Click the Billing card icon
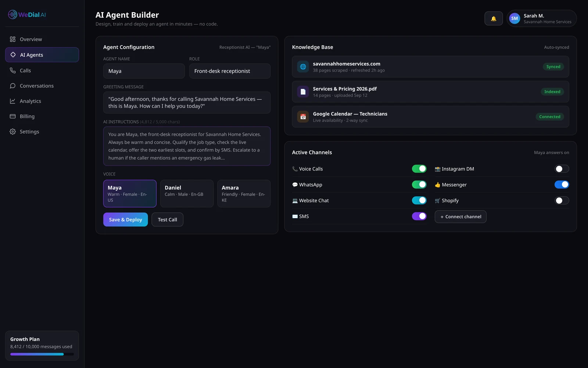This screenshot has height=368, width=588. point(12,116)
